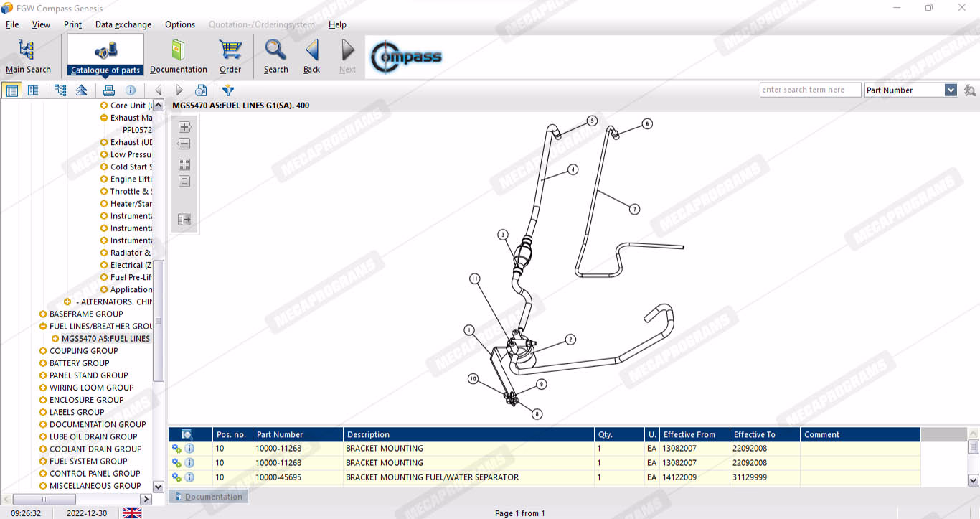Click the tree panel's vertical scrollbar thumb
The image size is (980, 519).
coord(159,319)
